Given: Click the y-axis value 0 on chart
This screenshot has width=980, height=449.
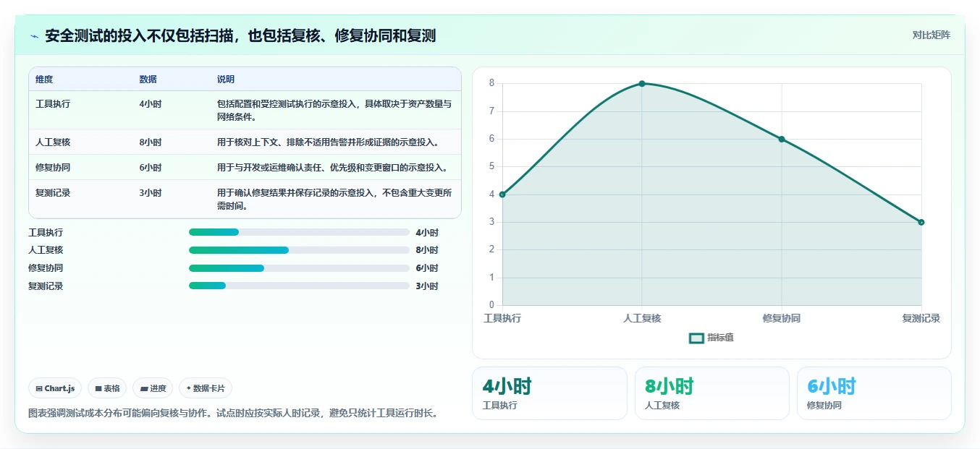Looking at the screenshot, I should tap(491, 305).
